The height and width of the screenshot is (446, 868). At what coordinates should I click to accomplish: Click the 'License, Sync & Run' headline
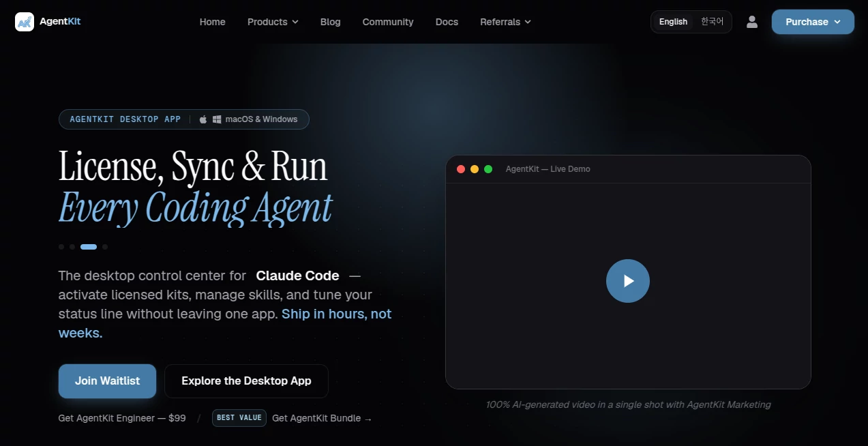(x=193, y=166)
